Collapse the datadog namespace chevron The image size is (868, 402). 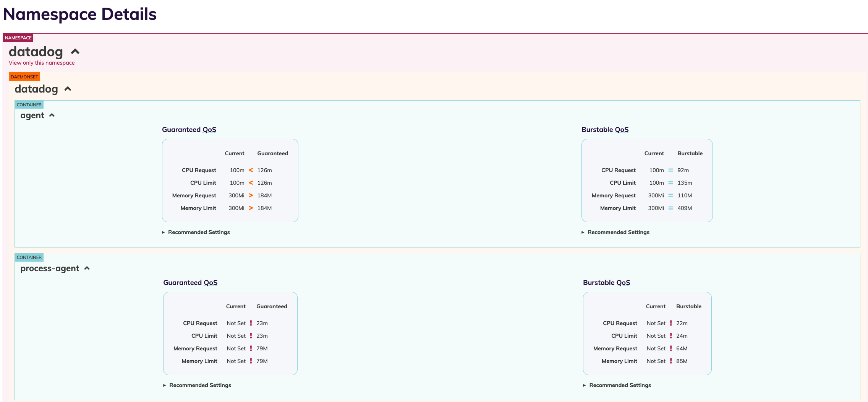(x=75, y=52)
